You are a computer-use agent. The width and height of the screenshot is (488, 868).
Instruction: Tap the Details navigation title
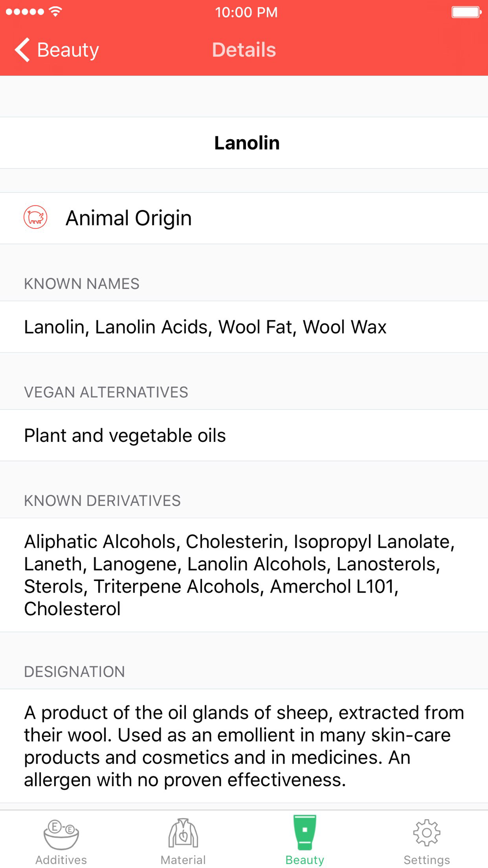244,50
